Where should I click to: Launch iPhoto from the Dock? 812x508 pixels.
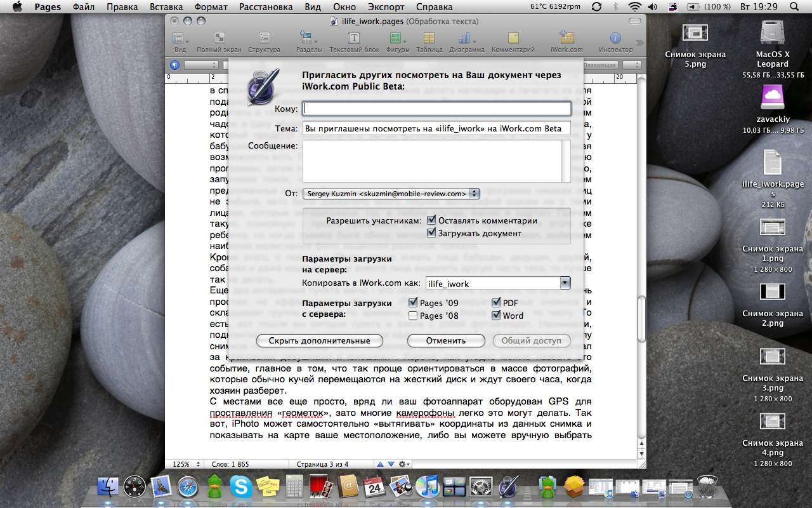coord(402,487)
